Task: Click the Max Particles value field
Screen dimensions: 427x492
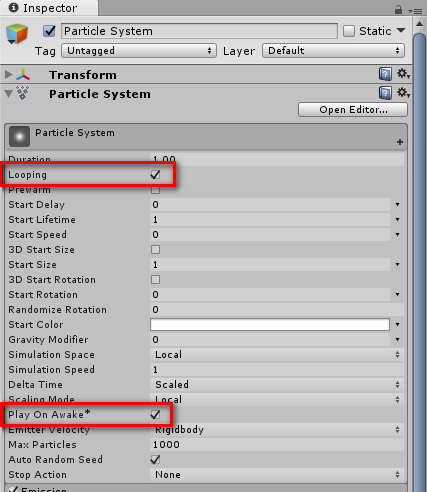Action: pyautogui.click(x=277, y=445)
